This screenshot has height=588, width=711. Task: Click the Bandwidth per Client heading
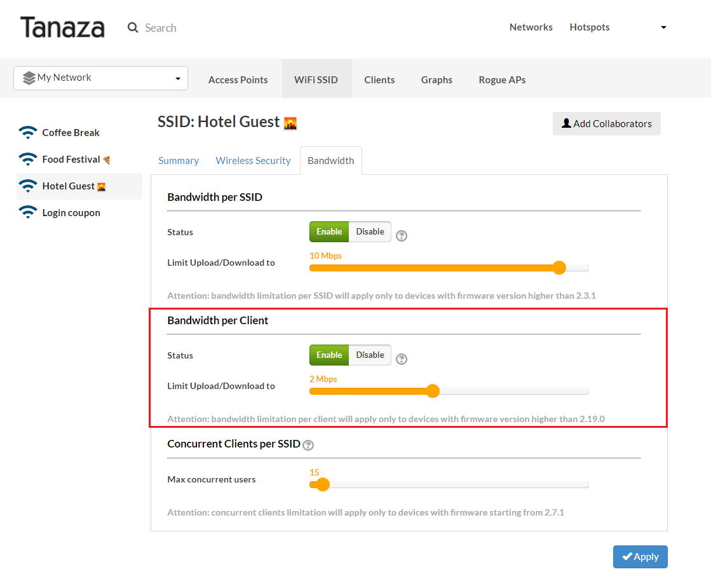218,320
